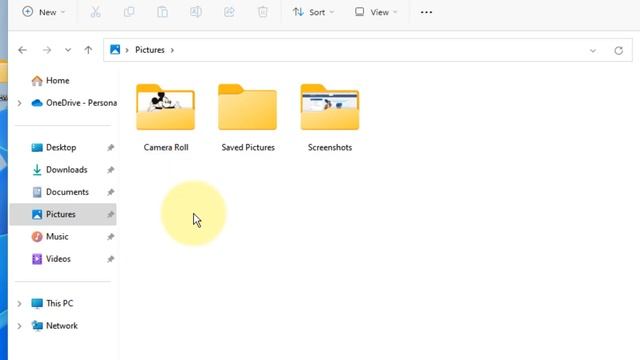Click the pin icon beside Documents

click(x=111, y=192)
